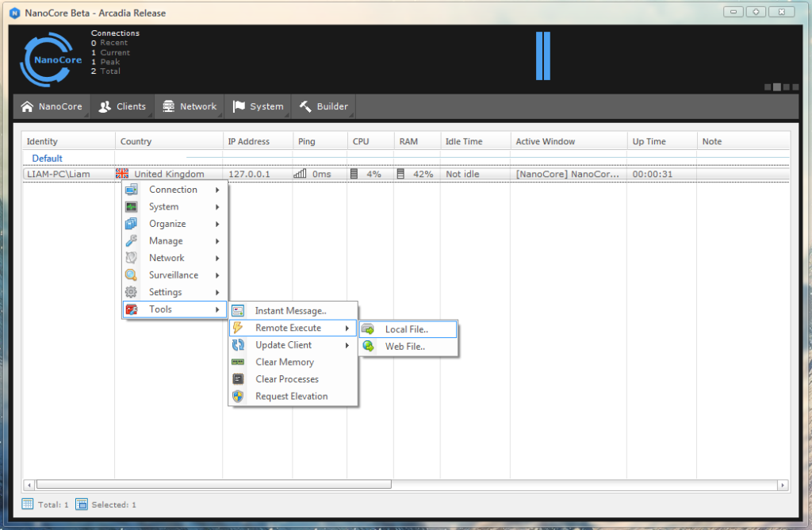
Task: Expand the Connection submenu arrow
Action: (x=217, y=190)
